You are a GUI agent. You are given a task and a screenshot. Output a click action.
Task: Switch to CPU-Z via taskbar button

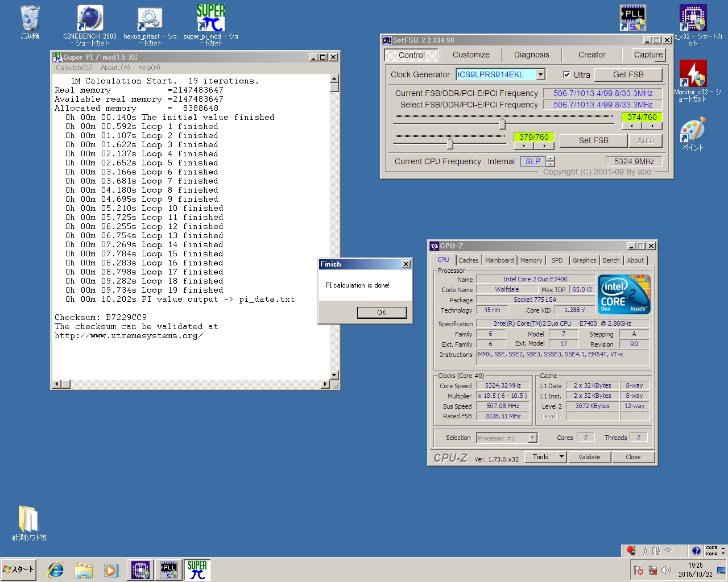pyautogui.click(x=140, y=570)
